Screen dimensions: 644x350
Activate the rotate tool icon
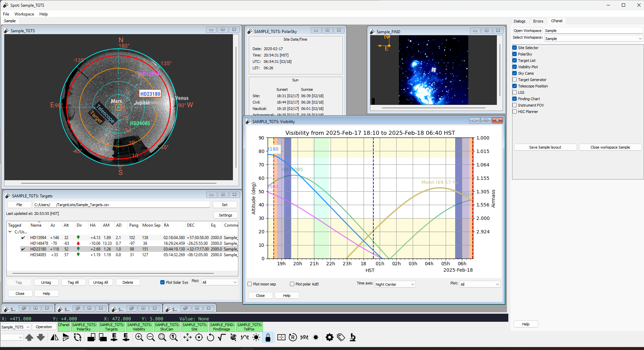[210, 337]
